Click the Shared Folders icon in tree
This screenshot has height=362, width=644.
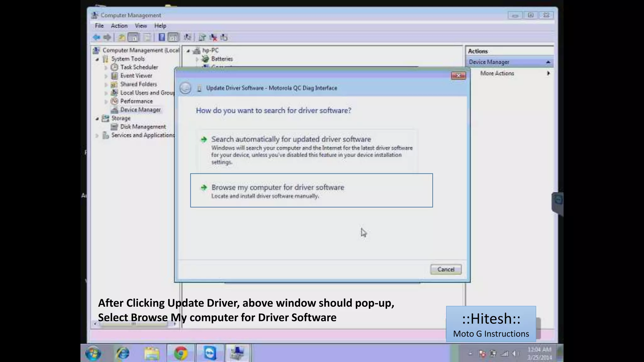(114, 84)
